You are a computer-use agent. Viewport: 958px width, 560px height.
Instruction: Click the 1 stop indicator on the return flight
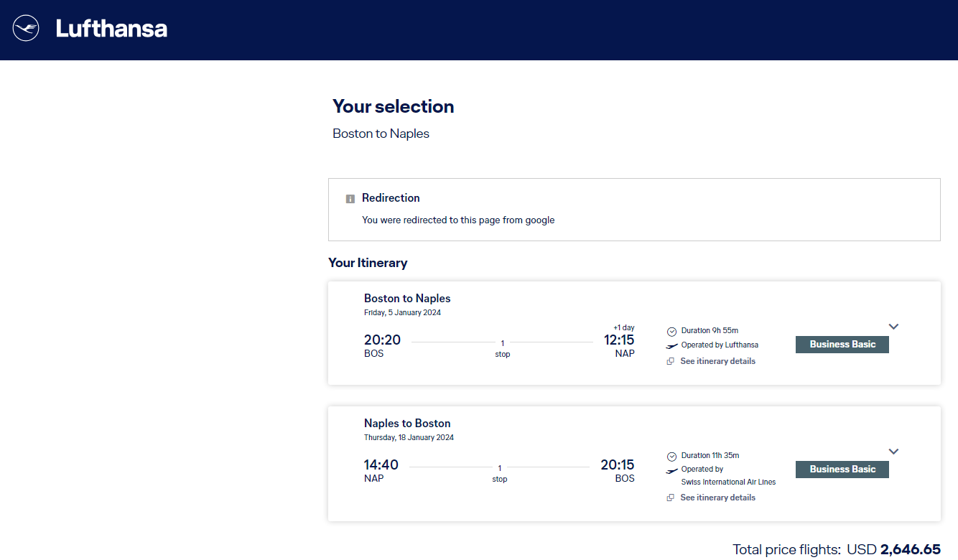point(500,473)
